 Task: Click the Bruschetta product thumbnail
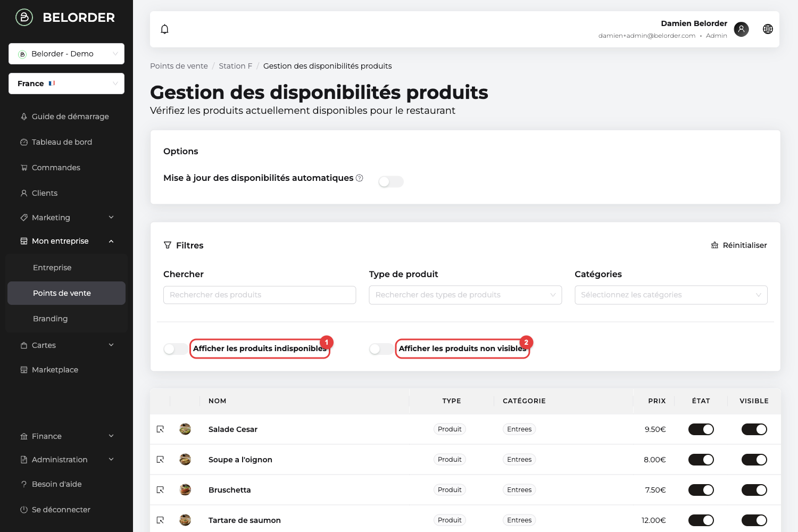pos(185,490)
